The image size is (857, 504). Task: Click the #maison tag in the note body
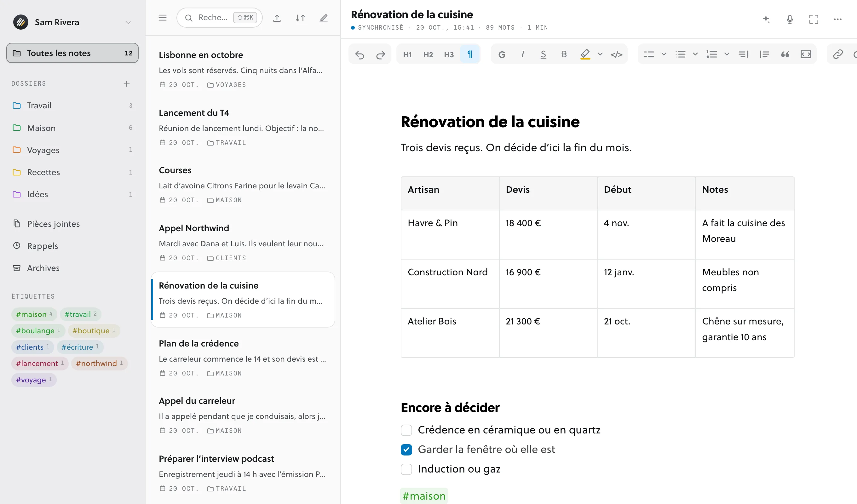424,496
